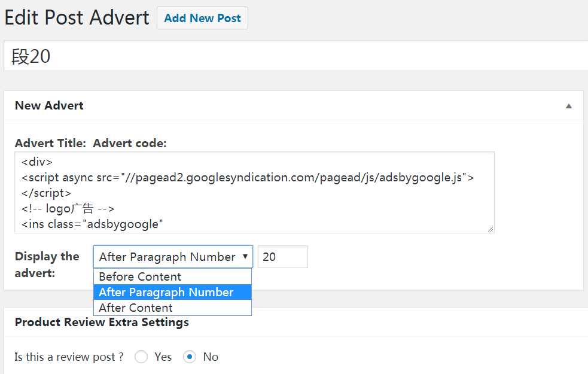Choose Before Content from the dropdown list
This screenshot has height=374, width=588.
(x=140, y=276)
